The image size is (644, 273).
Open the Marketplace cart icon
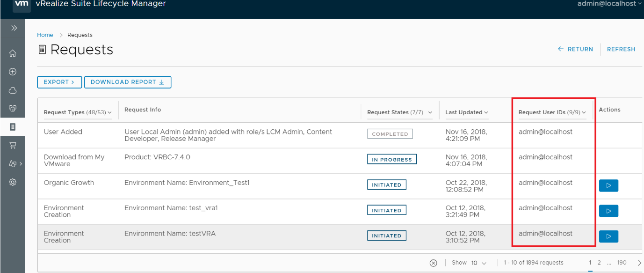pyautogui.click(x=13, y=145)
